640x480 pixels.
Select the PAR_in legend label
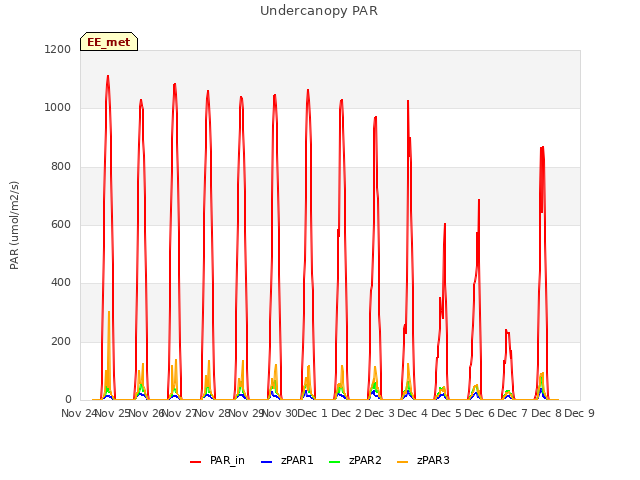[x=227, y=460]
